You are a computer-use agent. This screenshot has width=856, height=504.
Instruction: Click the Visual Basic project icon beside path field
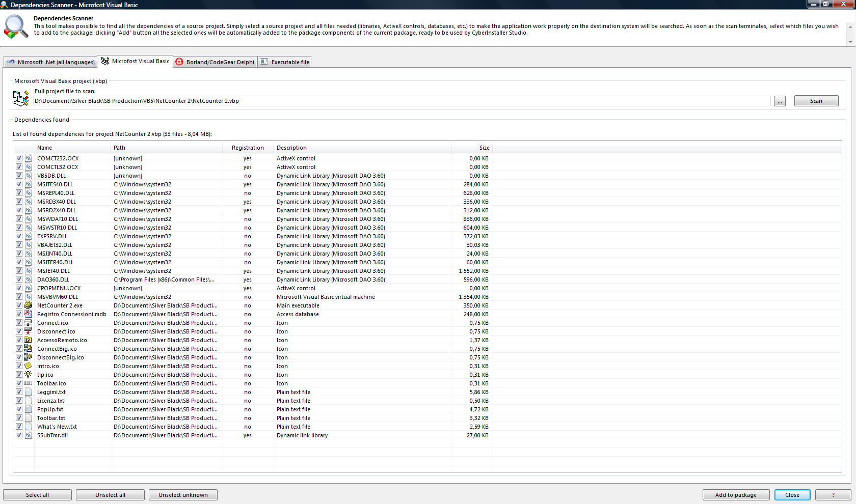pyautogui.click(x=21, y=98)
